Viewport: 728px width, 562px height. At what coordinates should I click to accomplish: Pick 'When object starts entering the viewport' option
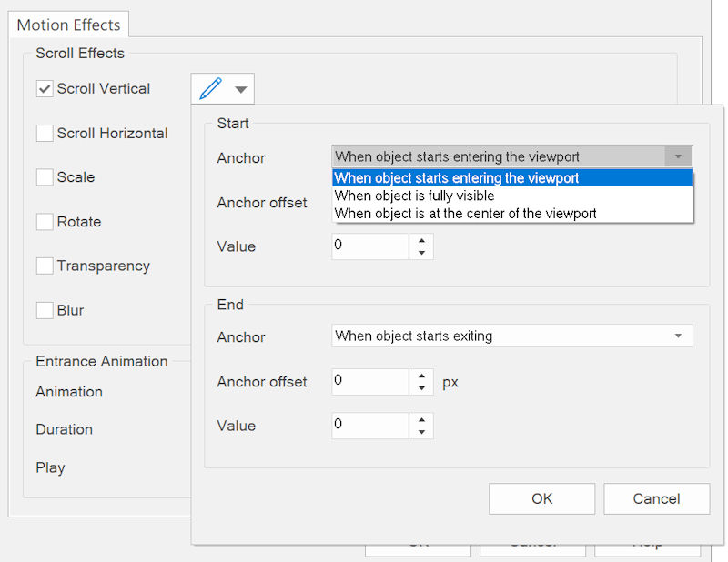point(457,178)
